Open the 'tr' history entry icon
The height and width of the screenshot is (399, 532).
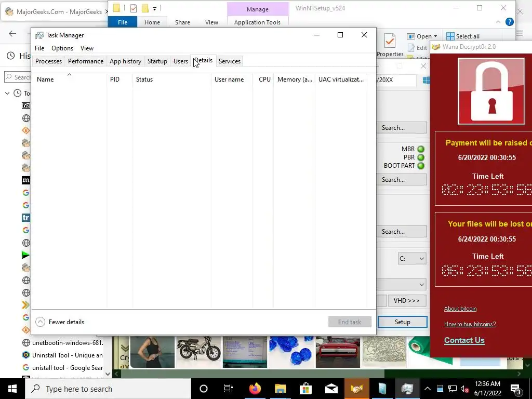(x=26, y=218)
